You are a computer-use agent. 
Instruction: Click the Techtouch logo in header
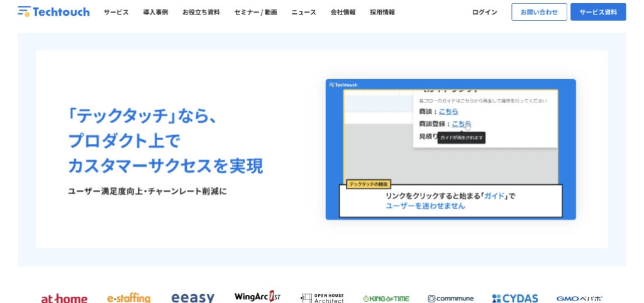point(54,12)
